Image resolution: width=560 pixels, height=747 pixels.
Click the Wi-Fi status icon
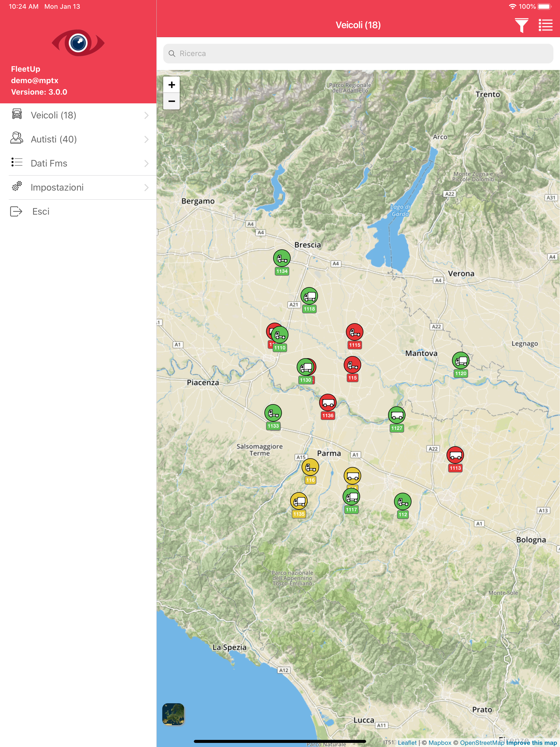click(512, 6)
